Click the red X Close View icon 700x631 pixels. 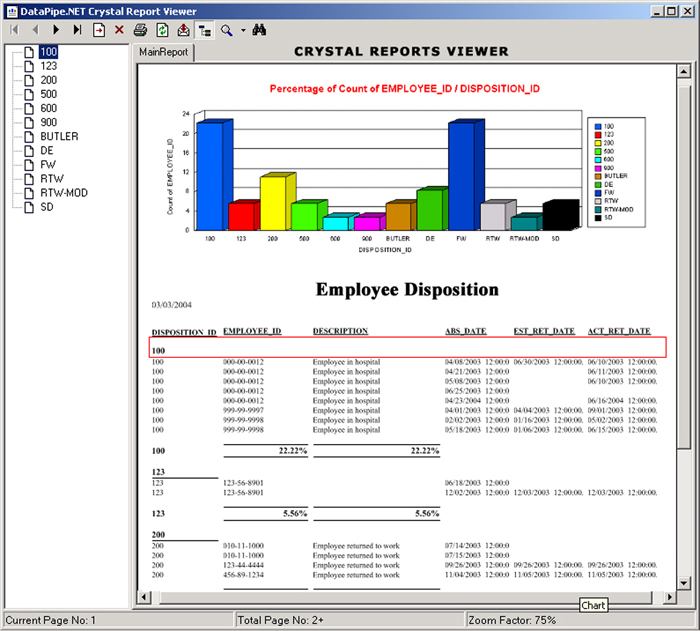119,30
